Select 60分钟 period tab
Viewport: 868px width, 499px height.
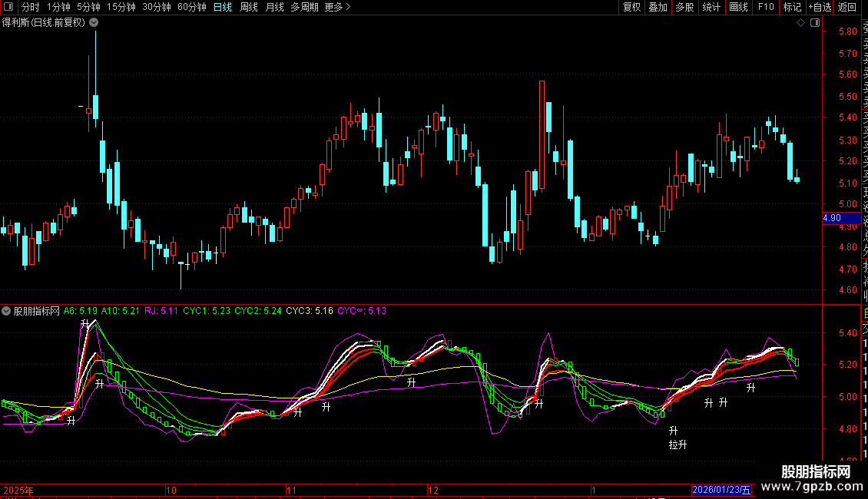click(192, 7)
